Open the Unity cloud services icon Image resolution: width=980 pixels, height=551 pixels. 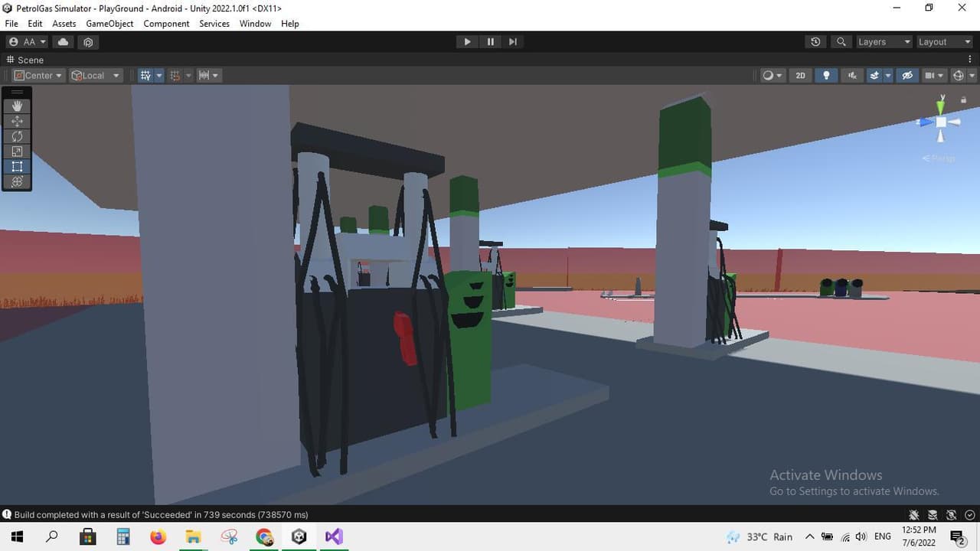(63, 42)
